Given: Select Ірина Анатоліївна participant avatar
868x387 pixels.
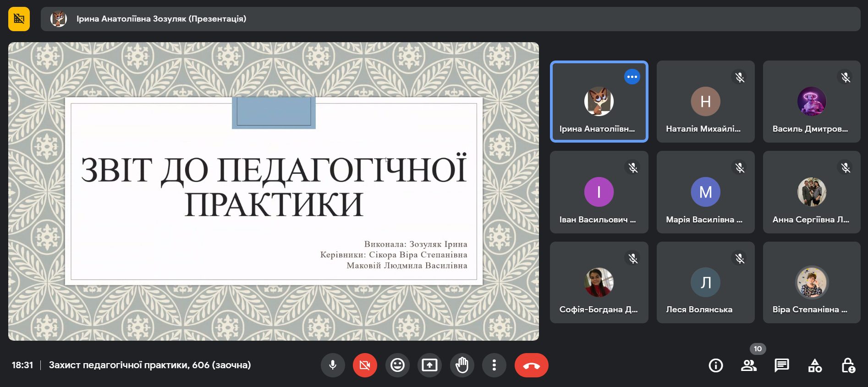Looking at the screenshot, I should (599, 101).
